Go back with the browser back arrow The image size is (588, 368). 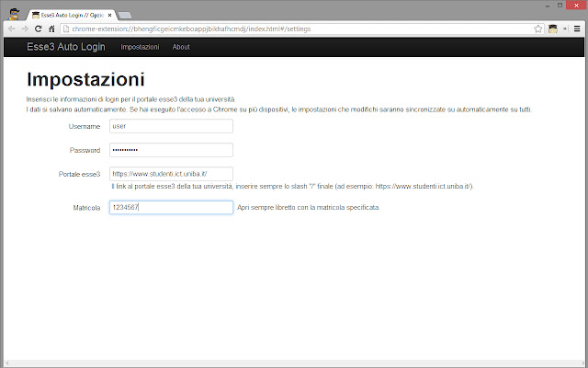click(x=12, y=29)
